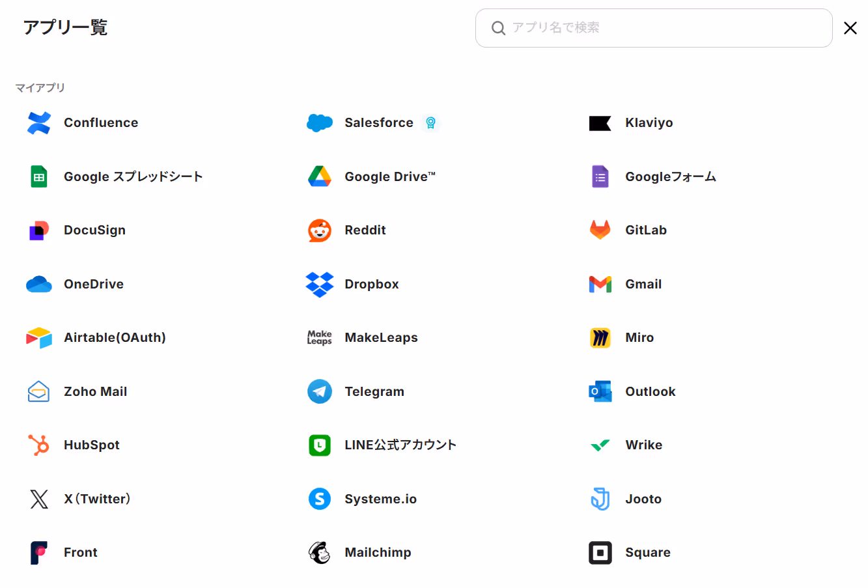Select the Jooto icon
The image size is (868, 588).
click(x=600, y=499)
